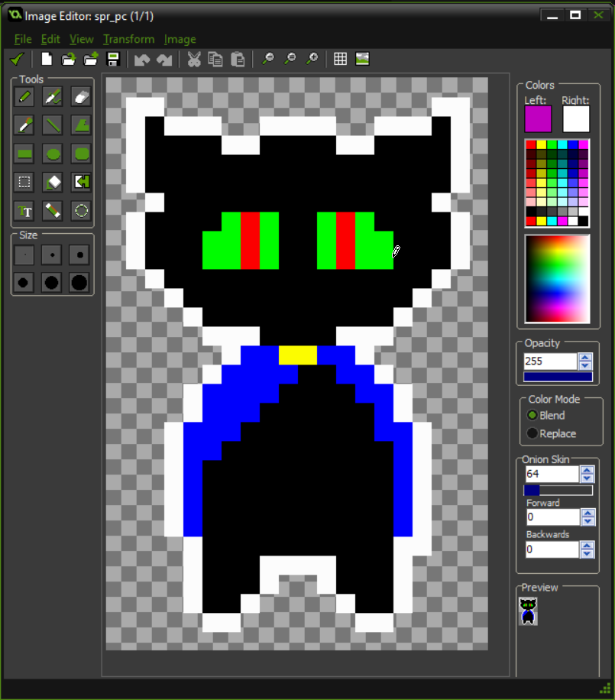Save the image with the floppy disk icon
615x700 pixels.
click(x=113, y=59)
